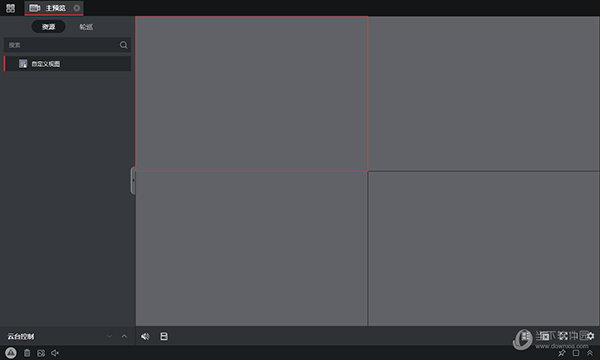Click the alarm warning triangle icon
Viewport: 600px width, 360px height.
(11, 353)
